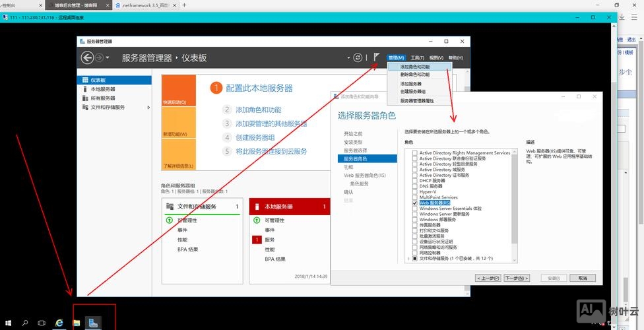Open the 管理(M) menu
Screen dimensions: 644x330
[397, 58]
